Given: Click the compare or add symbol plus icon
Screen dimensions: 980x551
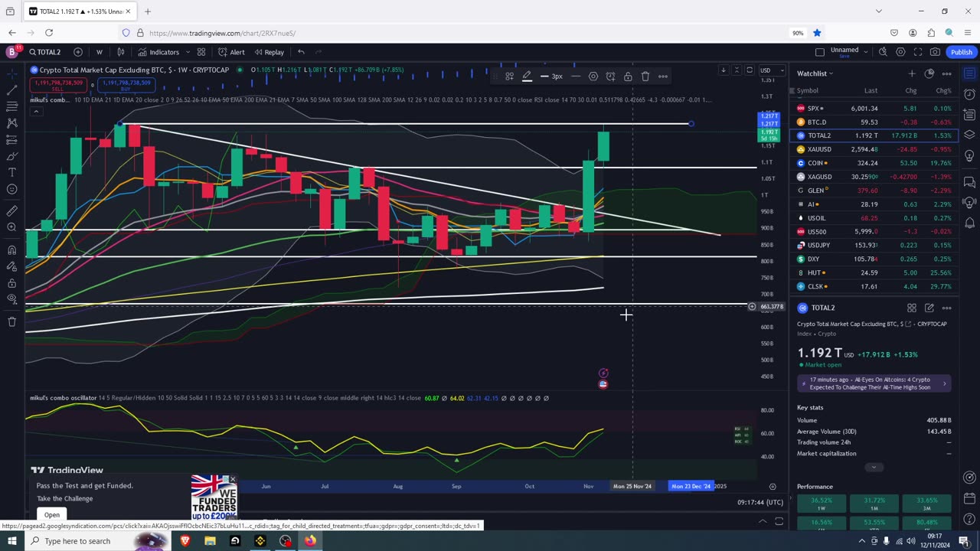Looking at the screenshot, I should 78,52.
